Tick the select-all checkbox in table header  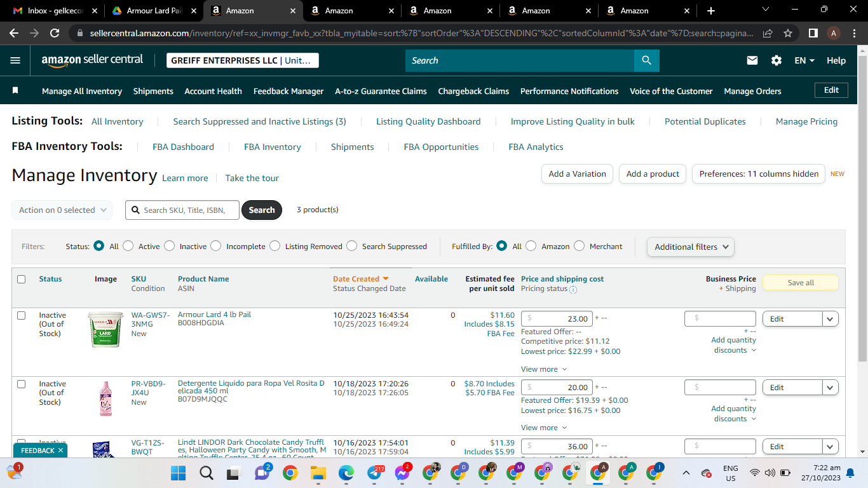pos(22,279)
